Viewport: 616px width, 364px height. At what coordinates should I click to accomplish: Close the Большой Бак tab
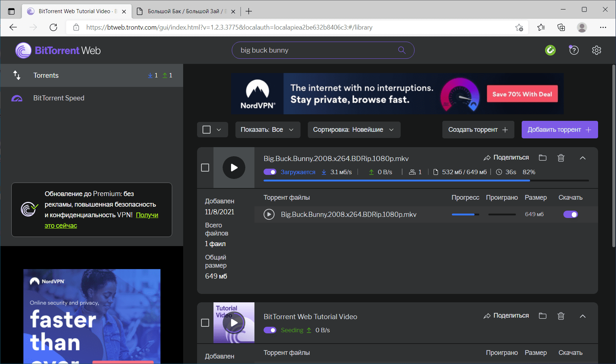click(x=233, y=11)
